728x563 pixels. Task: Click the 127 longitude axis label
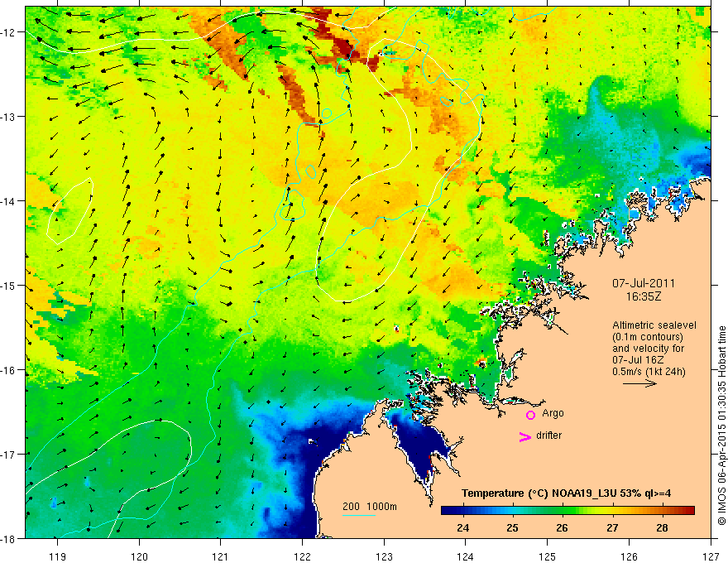(711, 556)
